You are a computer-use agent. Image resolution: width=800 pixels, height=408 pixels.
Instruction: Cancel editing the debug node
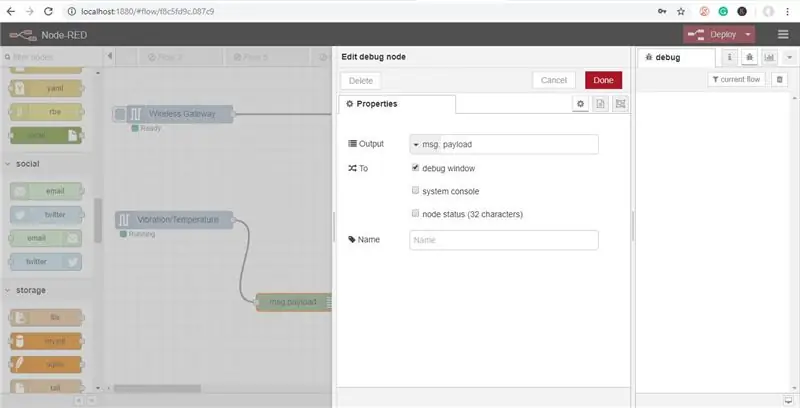[554, 80]
